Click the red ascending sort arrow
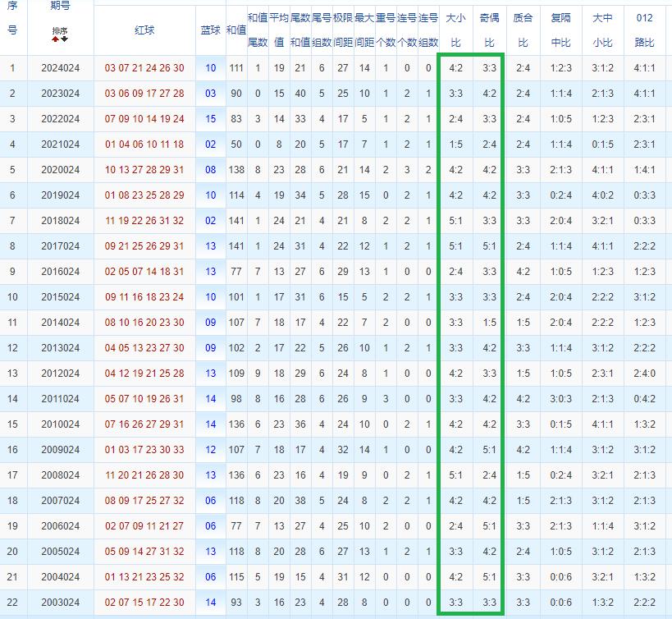This screenshot has width=672, height=619. pyautogui.click(x=56, y=39)
